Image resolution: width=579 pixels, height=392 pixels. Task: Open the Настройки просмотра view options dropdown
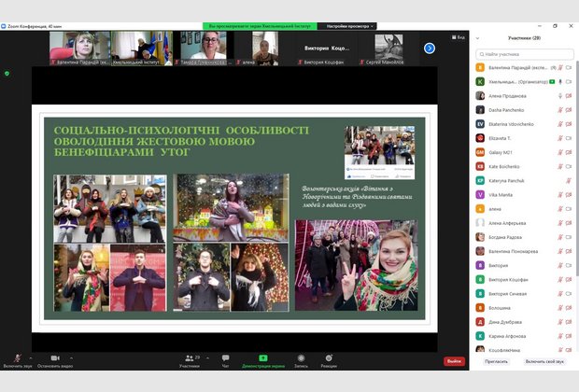tap(346, 26)
